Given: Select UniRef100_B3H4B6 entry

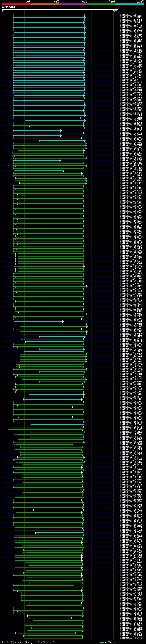Looking at the screenshot, I should pyautogui.click(x=131, y=20).
